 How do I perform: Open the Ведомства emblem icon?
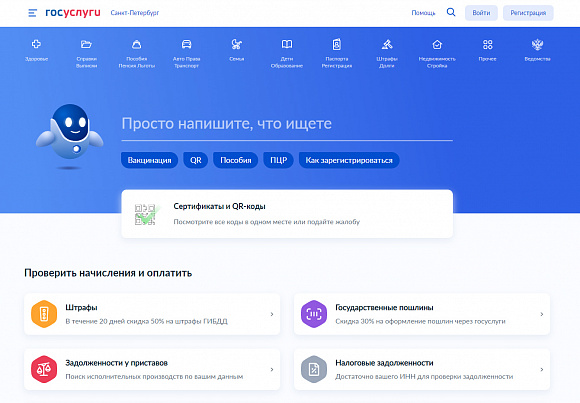[537, 44]
